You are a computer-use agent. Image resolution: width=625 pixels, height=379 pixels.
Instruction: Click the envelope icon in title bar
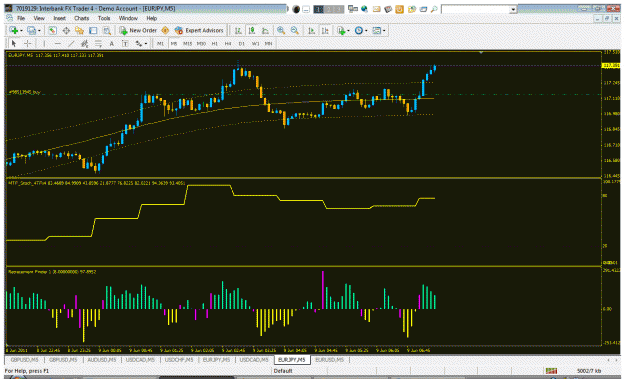click(376, 9)
